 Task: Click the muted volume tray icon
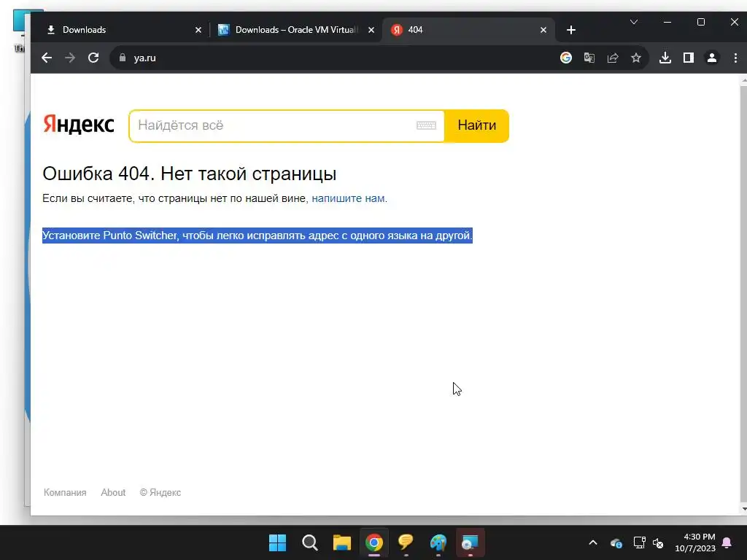658,542
